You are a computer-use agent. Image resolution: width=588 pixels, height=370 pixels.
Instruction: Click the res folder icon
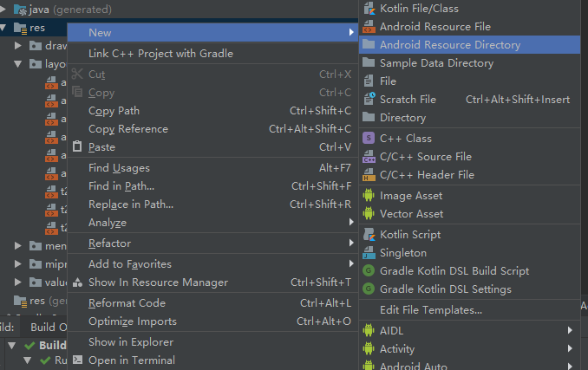(20, 28)
